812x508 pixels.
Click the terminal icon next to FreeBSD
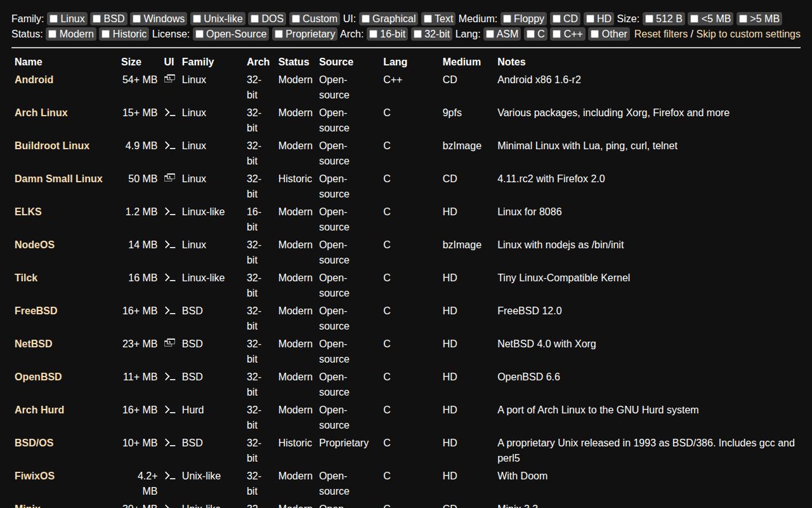(169, 311)
